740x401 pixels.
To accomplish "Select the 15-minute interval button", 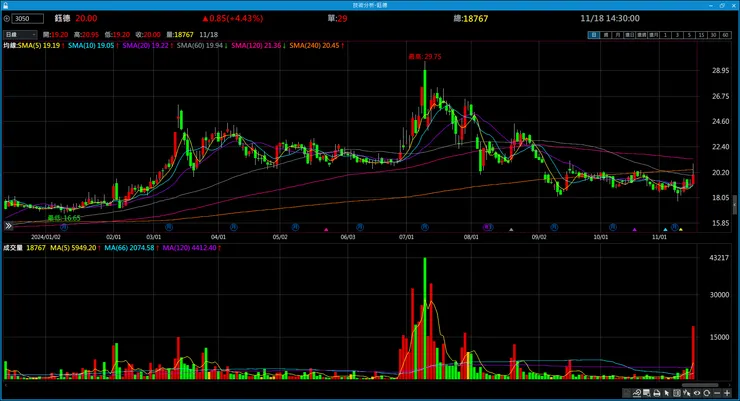I will click(x=701, y=35).
